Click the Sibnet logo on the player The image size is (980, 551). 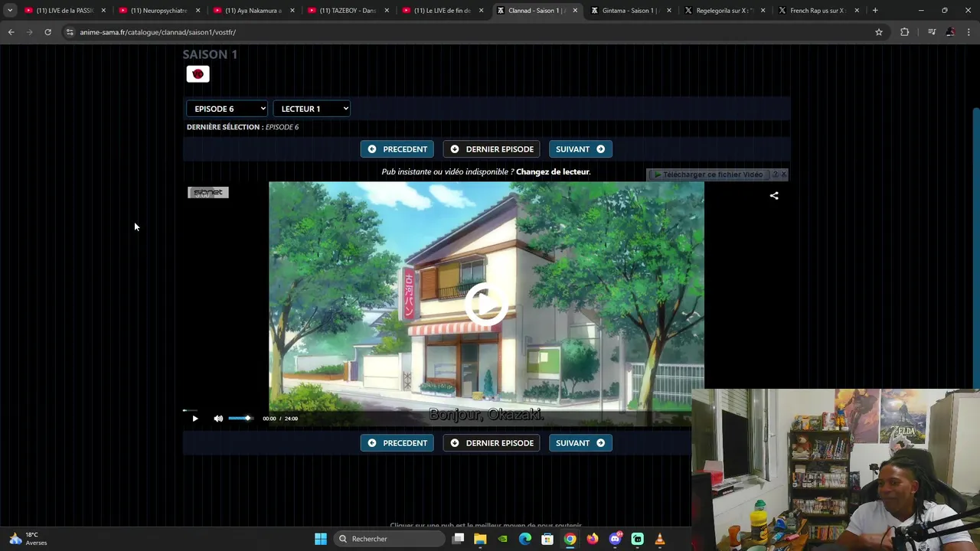[208, 193]
